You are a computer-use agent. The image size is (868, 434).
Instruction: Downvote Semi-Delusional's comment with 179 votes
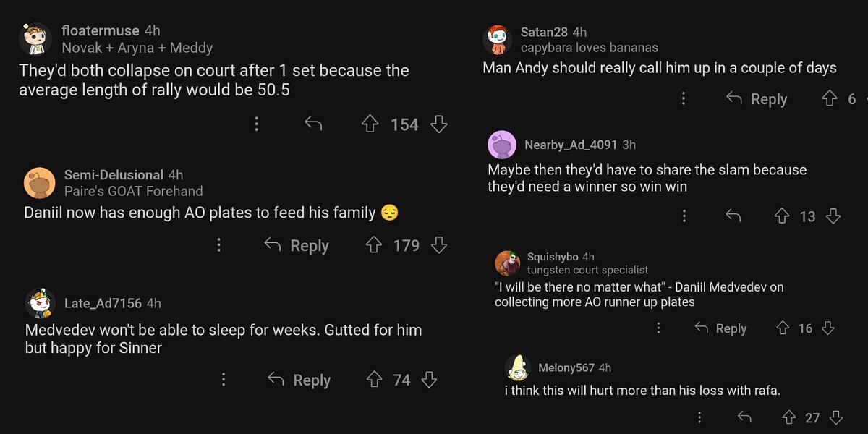(x=438, y=245)
